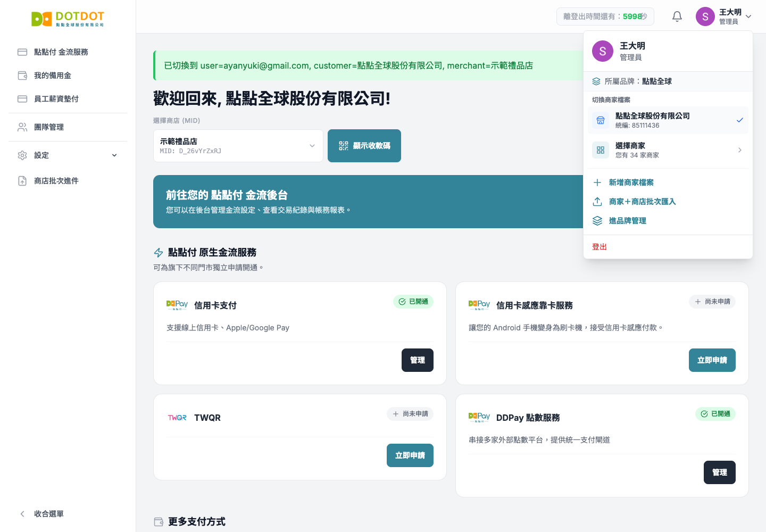Click the 尚未申請 badge on TWQR card
The height and width of the screenshot is (532, 766).
coord(410,414)
